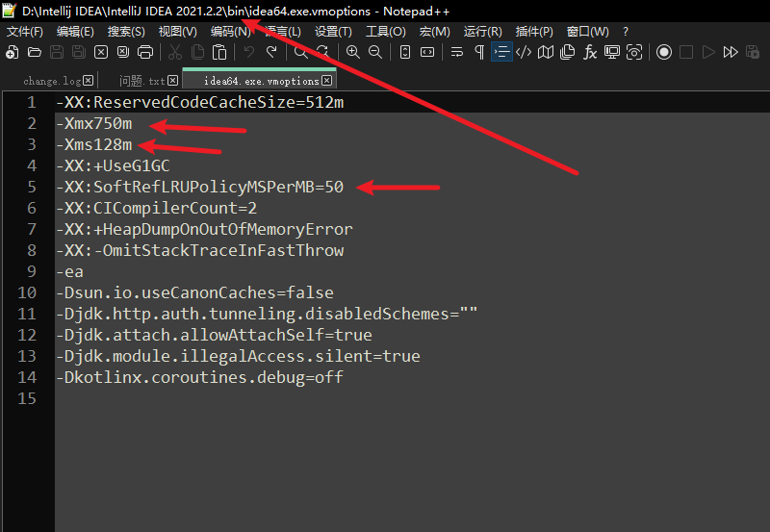Click the -Dkotlinx.coroutines.debug=off line
Screen dimensions: 770x532
click(x=199, y=377)
